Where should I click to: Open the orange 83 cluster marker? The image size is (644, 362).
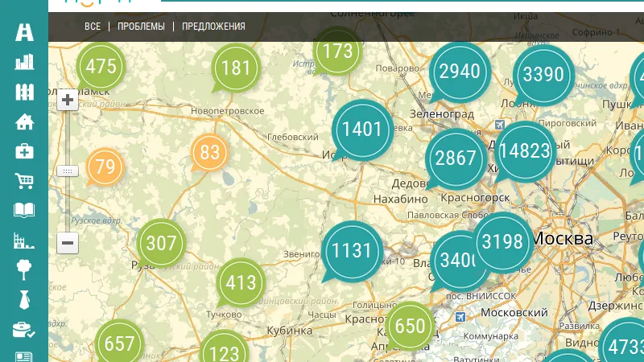(x=209, y=153)
